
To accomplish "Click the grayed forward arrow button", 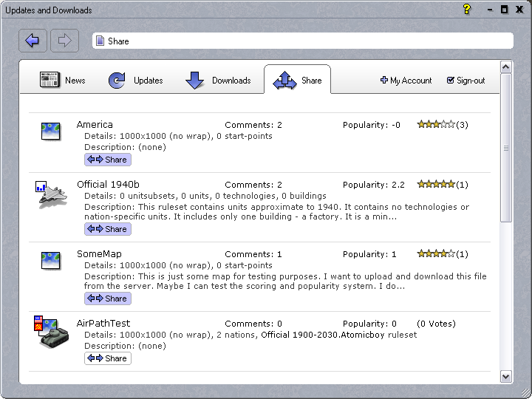I will (64, 41).
